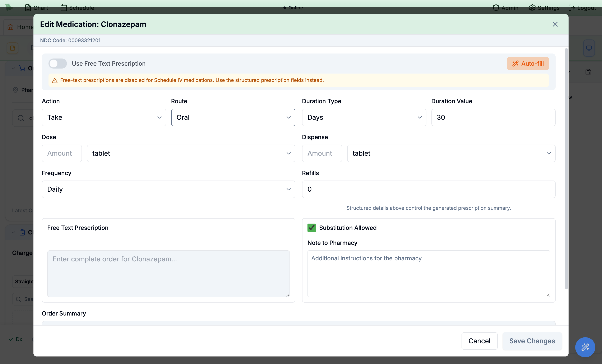
Task: Click the Dx checkmark icon
Action: pyautogui.click(x=11, y=339)
